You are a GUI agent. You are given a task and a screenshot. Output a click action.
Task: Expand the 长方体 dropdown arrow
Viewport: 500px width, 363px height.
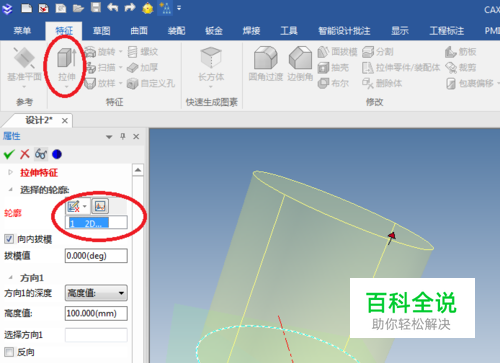tap(211, 87)
